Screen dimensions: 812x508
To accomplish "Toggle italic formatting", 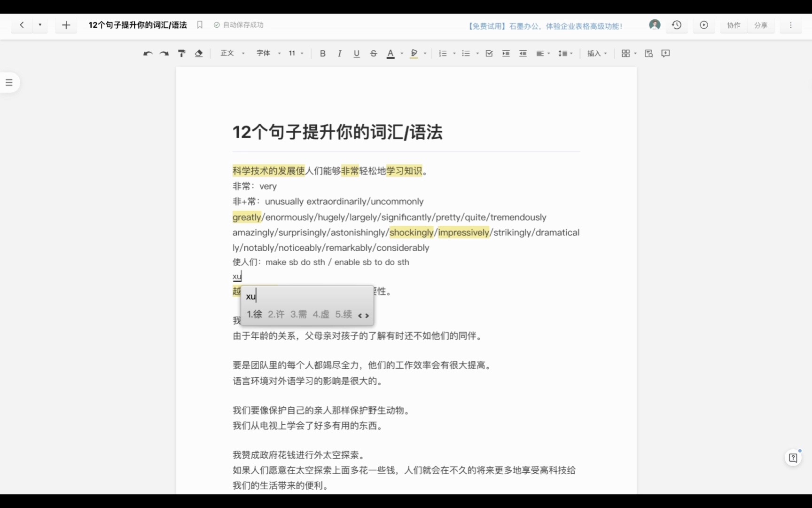I will [339, 54].
